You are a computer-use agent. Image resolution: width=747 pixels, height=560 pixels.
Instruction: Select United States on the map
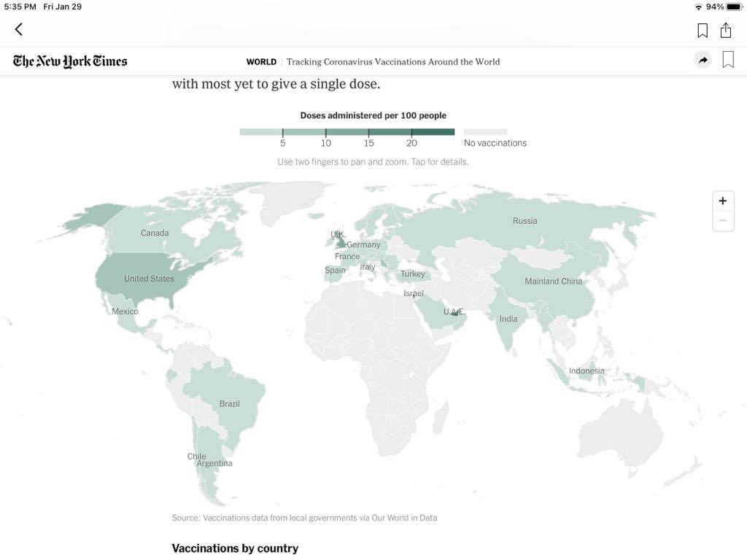(x=149, y=279)
